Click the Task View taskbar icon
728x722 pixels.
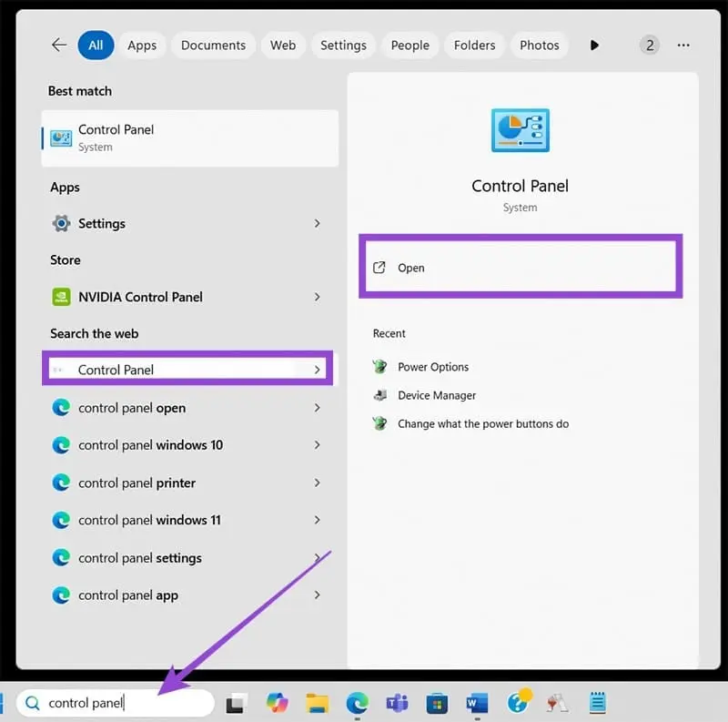(238, 703)
